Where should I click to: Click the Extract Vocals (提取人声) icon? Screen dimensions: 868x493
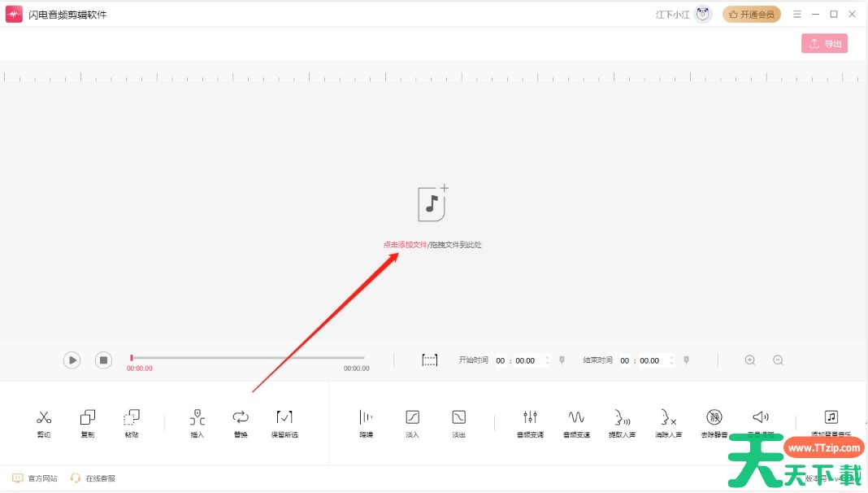pos(623,417)
